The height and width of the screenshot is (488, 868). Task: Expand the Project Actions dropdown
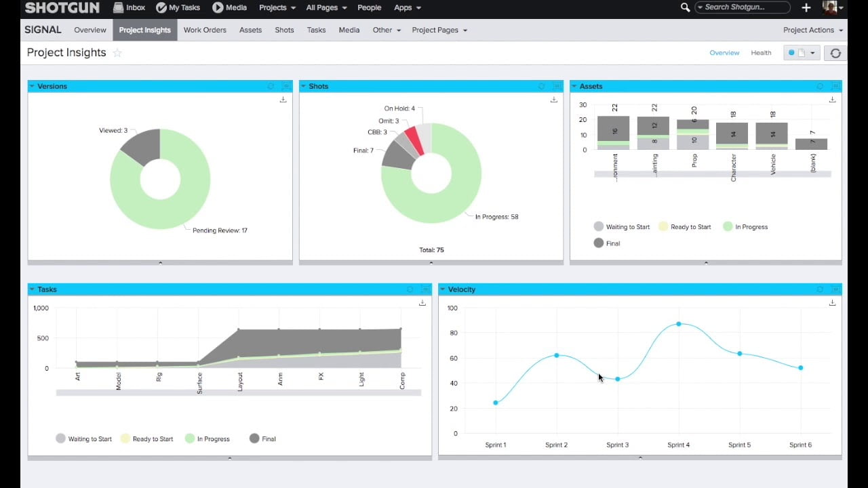[x=812, y=30]
